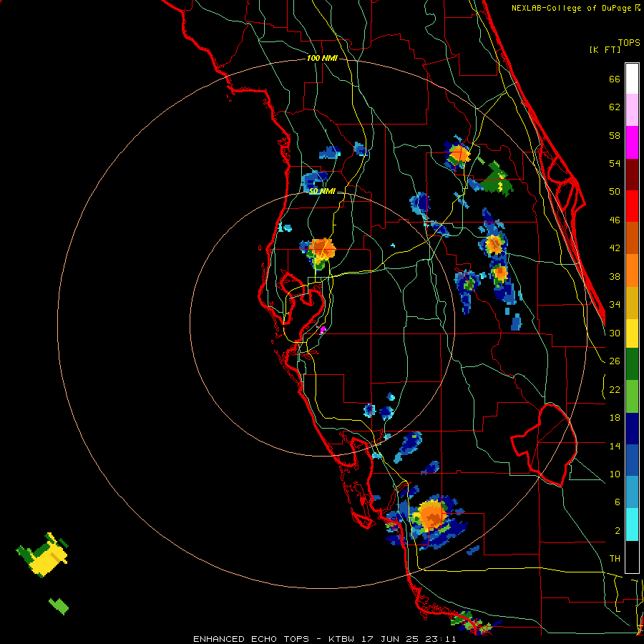Click the legend value 18
The width and height of the screenshot is (644, 644).
tap(615, 418)
